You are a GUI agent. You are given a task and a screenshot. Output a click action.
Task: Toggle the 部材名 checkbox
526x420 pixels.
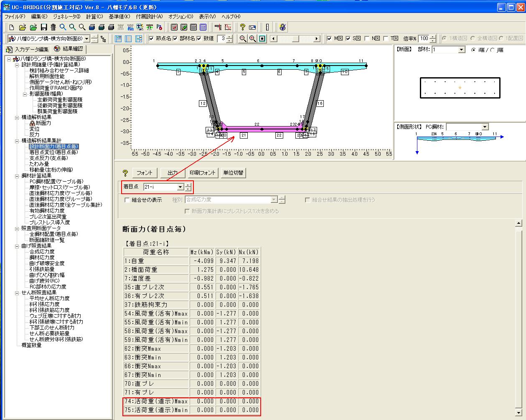[175, 39]
